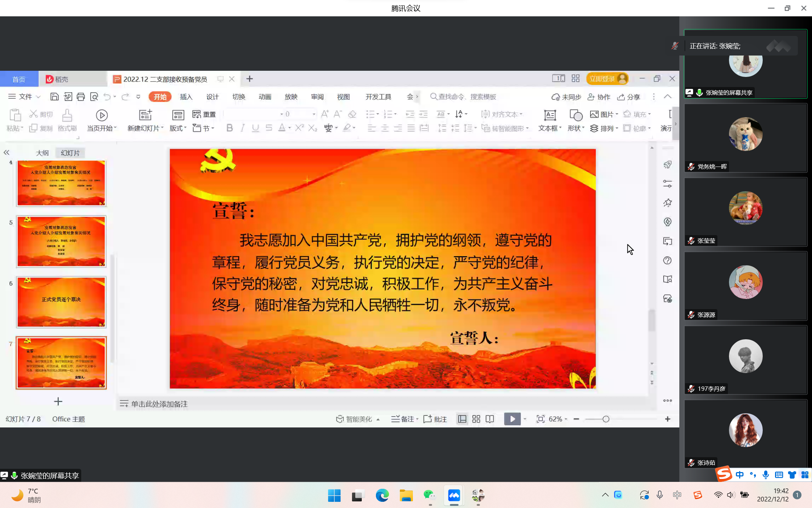Click the fit slide to window icon

(540, 419)
